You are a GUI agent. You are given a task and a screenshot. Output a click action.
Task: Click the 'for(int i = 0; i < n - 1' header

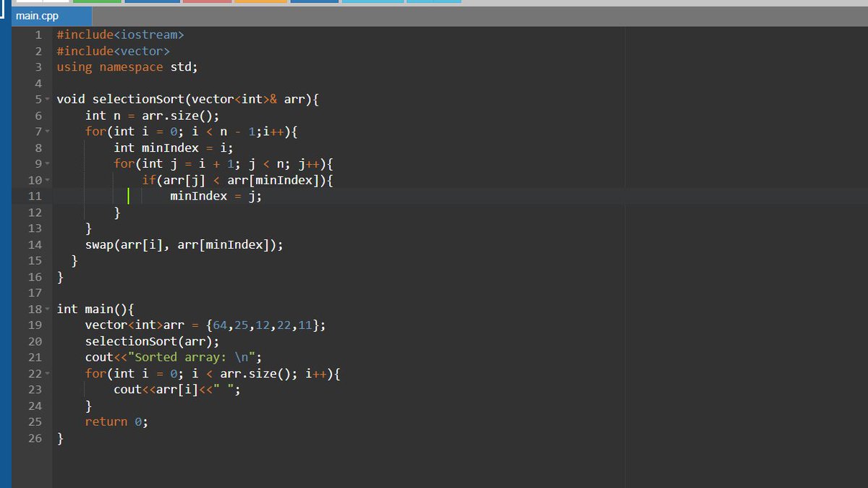click(192, 132)
